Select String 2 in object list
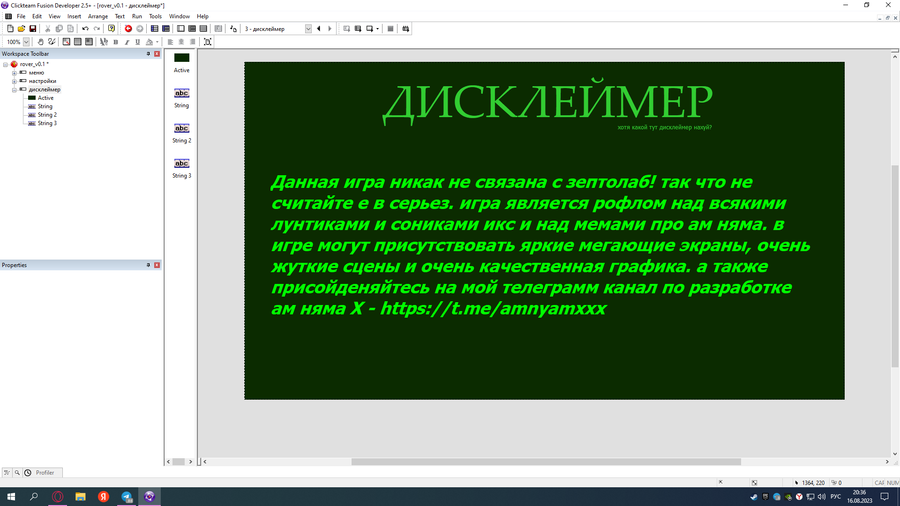This screenshot has height=506, width=900. [181, 133]
